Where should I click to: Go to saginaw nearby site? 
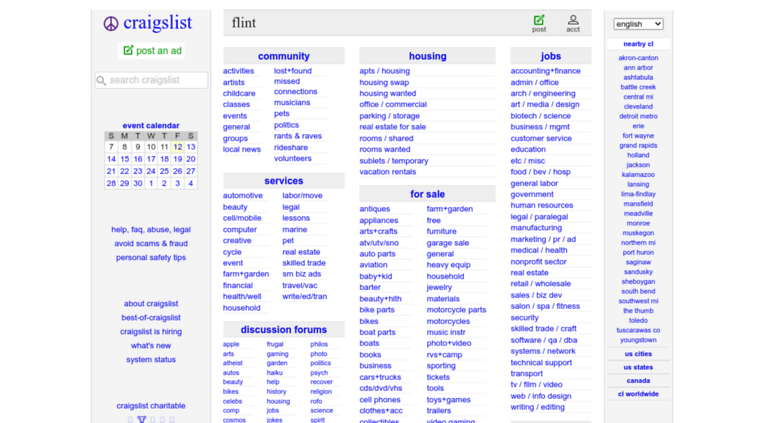point(638,262)
